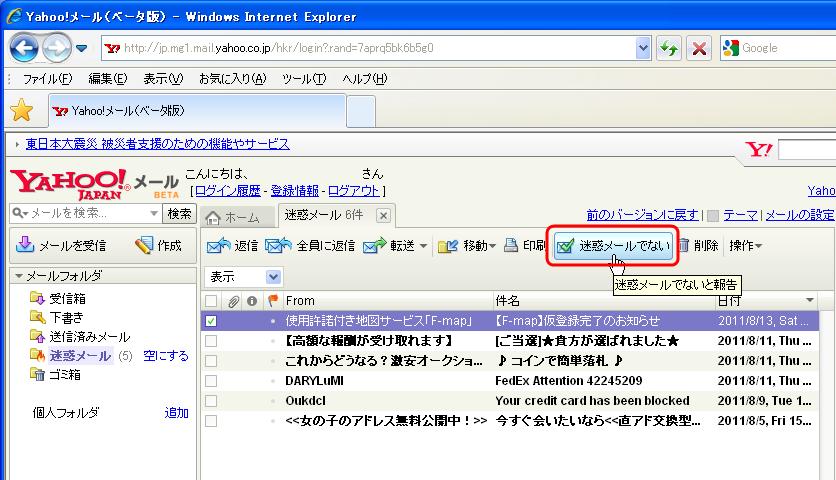The height and width of the screenshot is (480, 836).
Task: Click the browser Forward arrow button
Action: tap(57, 48)
